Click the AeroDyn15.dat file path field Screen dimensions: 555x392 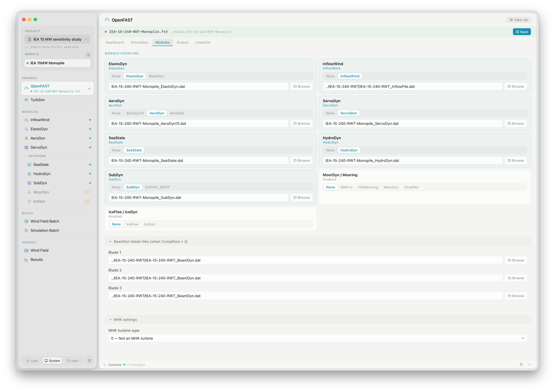pyautogui.click(x=198, y=123)
